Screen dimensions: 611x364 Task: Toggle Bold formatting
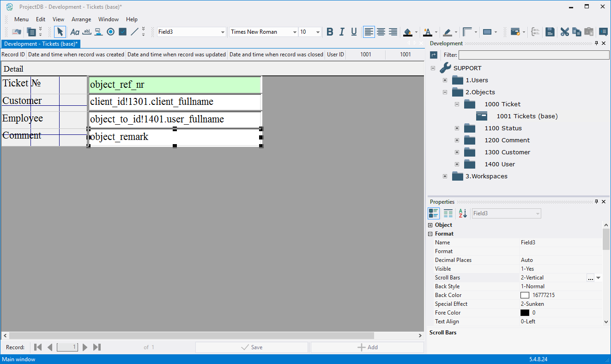[x=330, y=32]
